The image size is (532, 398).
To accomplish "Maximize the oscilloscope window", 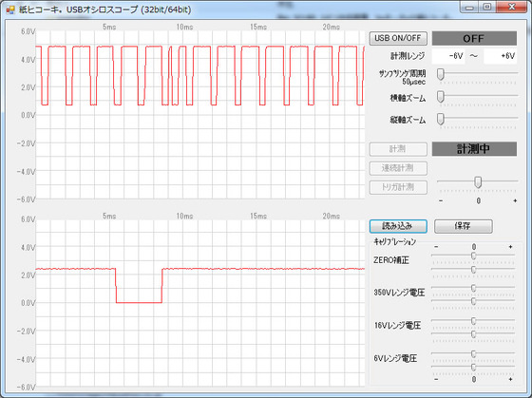I will coord(486,7).
